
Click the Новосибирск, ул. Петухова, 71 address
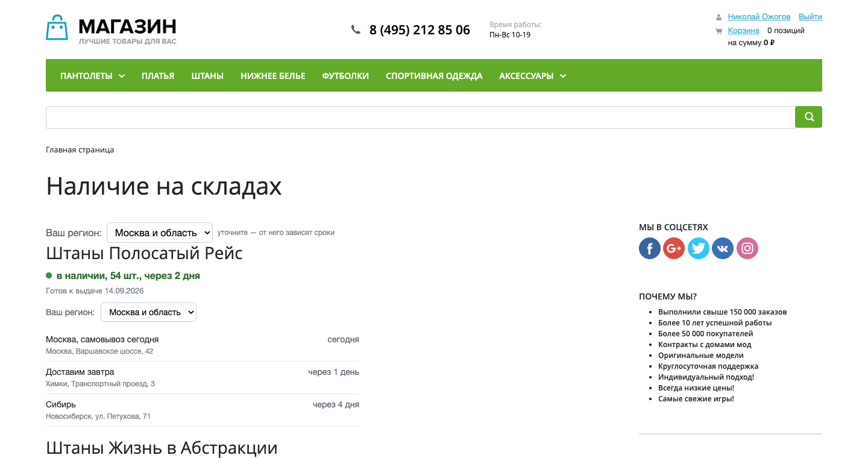(x=98, y=416)
